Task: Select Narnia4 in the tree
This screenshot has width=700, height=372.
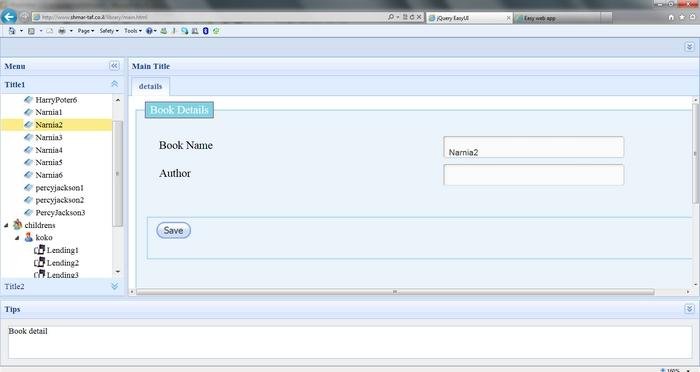Action: pos(49,150)
